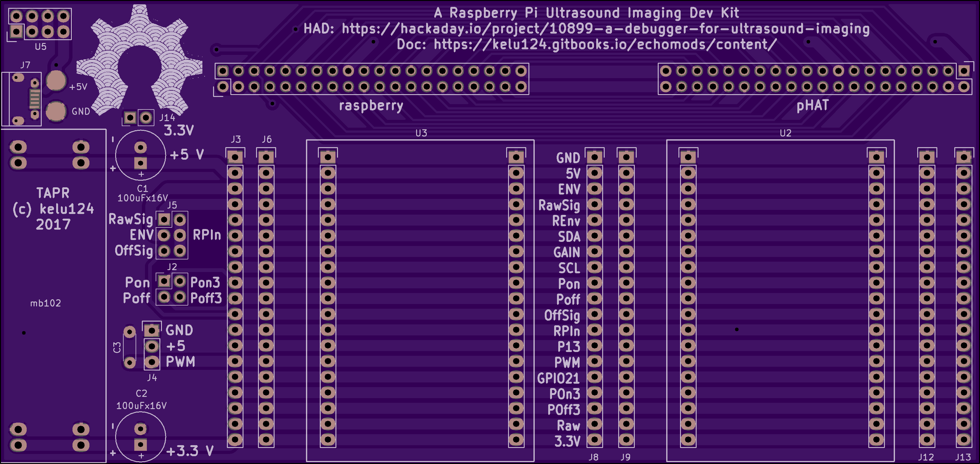
Task: Click the 'POff3' label in the J8 column
Action: (564, 410)
